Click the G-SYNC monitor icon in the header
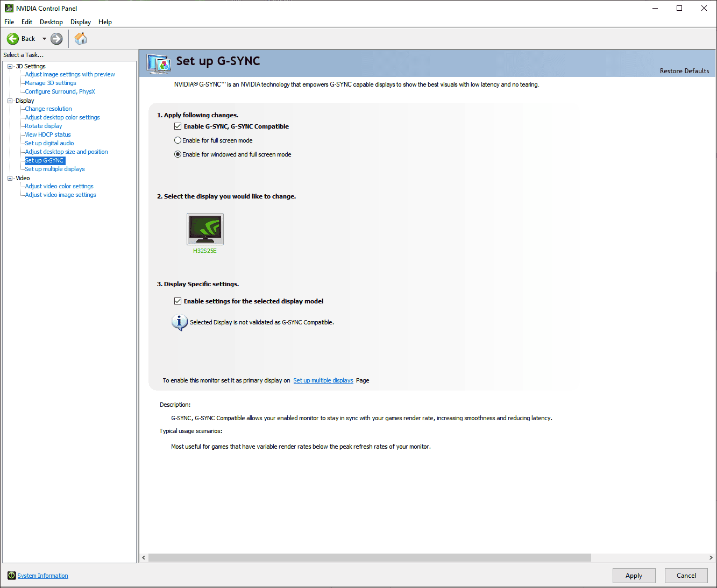Screen dimensions: 717x588 pos(158,63)
